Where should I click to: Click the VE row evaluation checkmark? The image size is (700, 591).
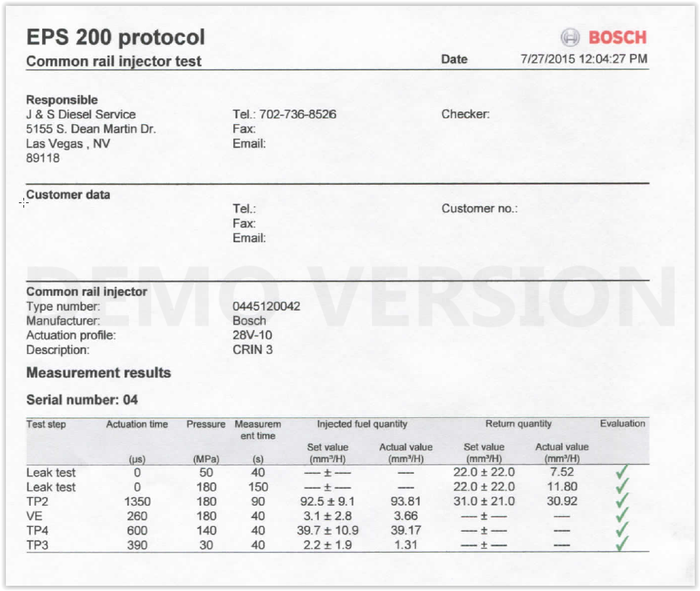(623, 515)
